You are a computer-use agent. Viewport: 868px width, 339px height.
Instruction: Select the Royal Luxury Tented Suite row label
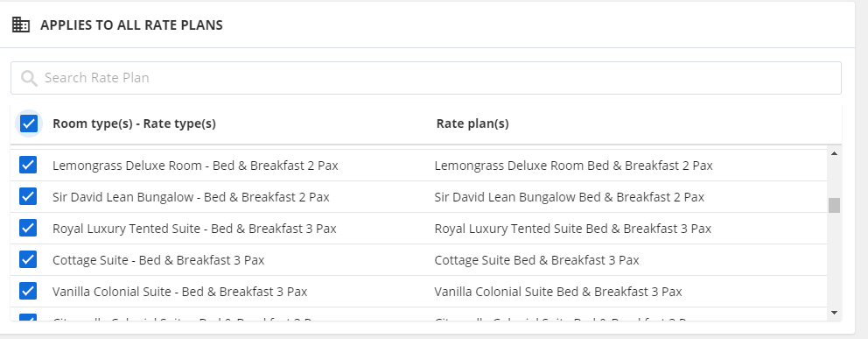tap(194, 229)
